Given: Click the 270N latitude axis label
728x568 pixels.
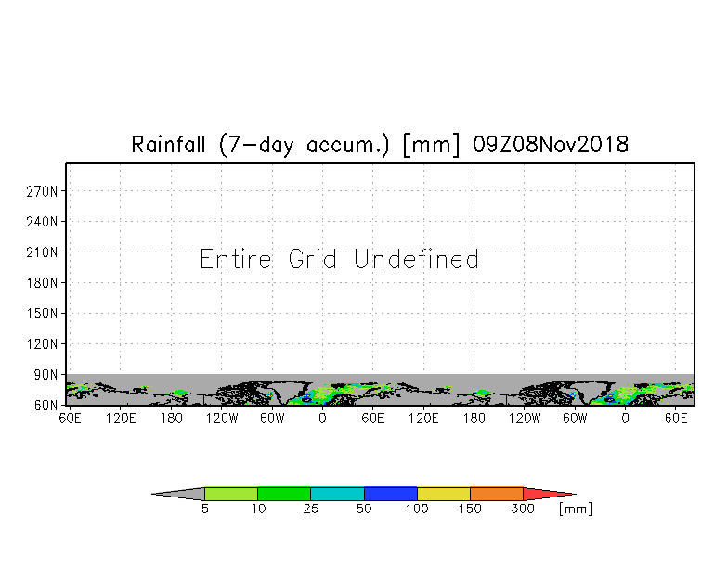Looking at the screenshot, I should coord(43,191).
